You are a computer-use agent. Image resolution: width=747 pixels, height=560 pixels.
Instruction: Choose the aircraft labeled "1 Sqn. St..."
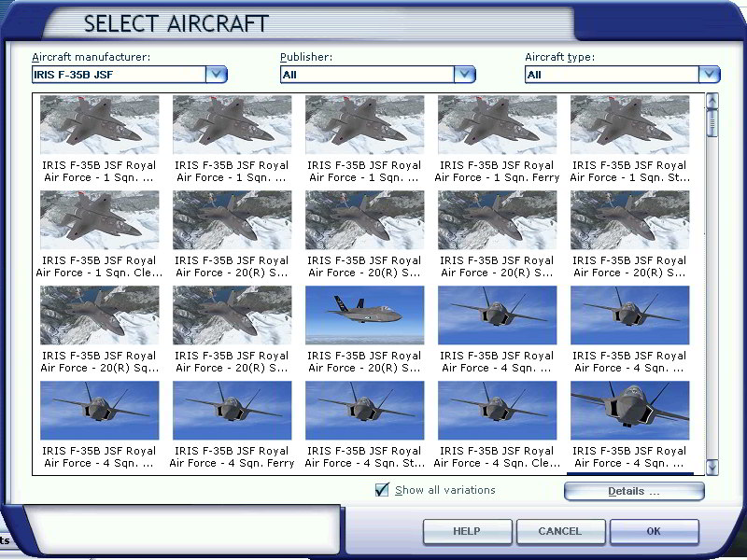tap(629, 124)
